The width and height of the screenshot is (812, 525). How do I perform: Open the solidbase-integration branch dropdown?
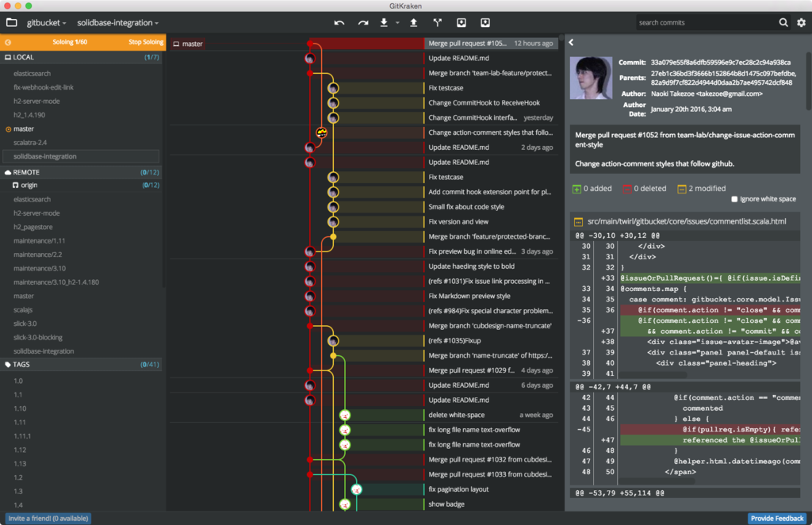click(118, 23)
